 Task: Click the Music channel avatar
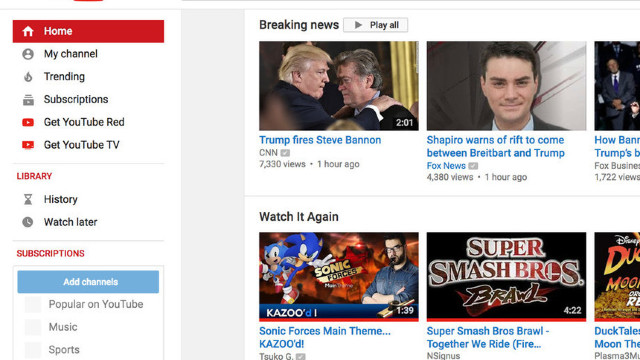tap(33, 327)
